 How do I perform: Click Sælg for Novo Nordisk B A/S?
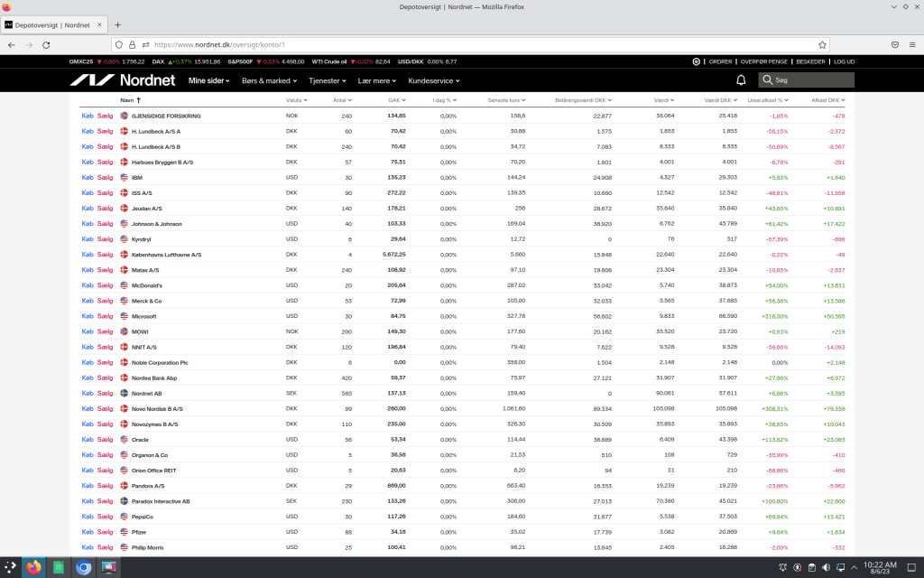pos(105,409)
